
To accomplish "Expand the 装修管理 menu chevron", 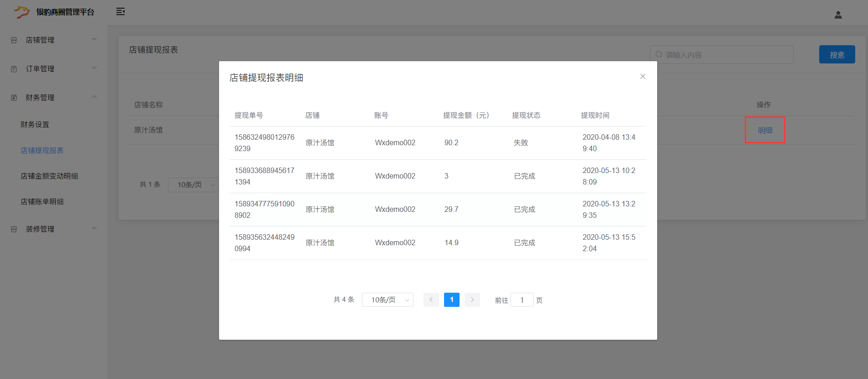I will click(x=94, y=228).
